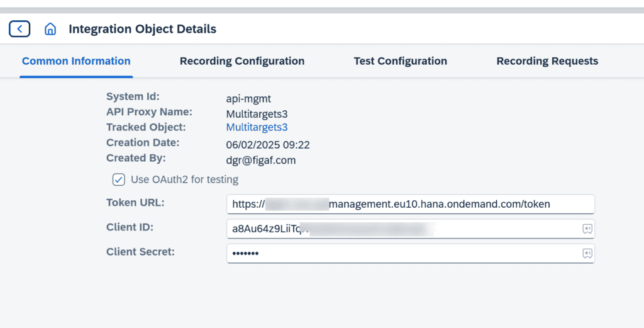Click the Client ID label
The width and height of the screenshot is (644, 328).
tap(130, 227)
